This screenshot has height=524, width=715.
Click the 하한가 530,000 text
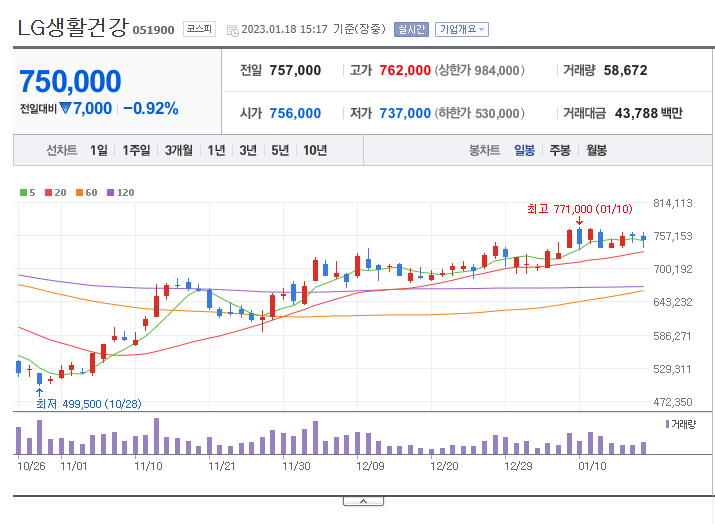pos(480,113)
